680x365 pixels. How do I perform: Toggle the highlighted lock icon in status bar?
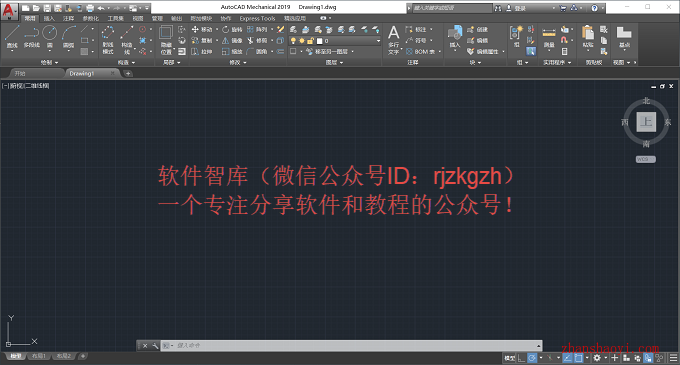[648, 358]
